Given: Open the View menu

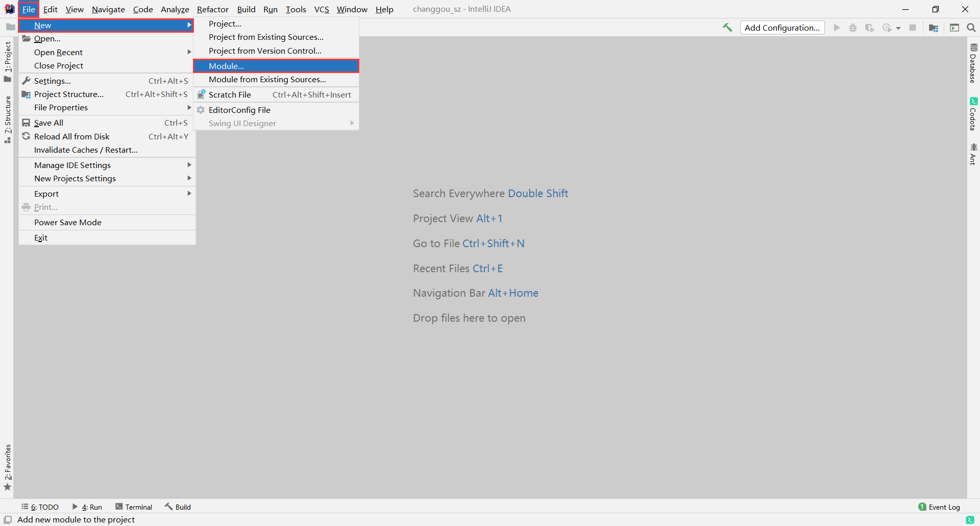Looking at the screenshot, I should (x=75, y=9).
